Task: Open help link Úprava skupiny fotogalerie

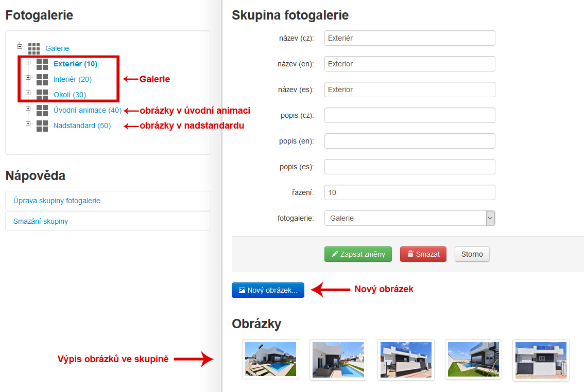Action: [57, 201]
